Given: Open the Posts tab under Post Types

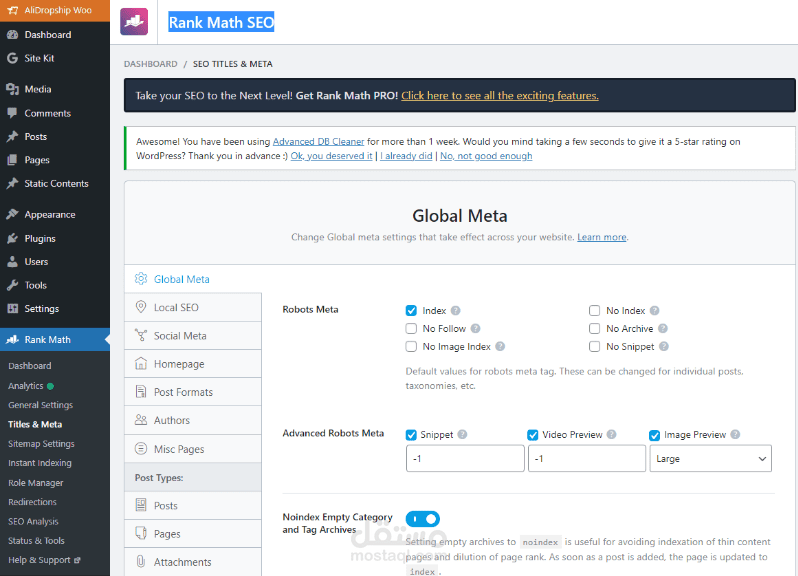Looking at the screenshot, I should click(193, 505).
